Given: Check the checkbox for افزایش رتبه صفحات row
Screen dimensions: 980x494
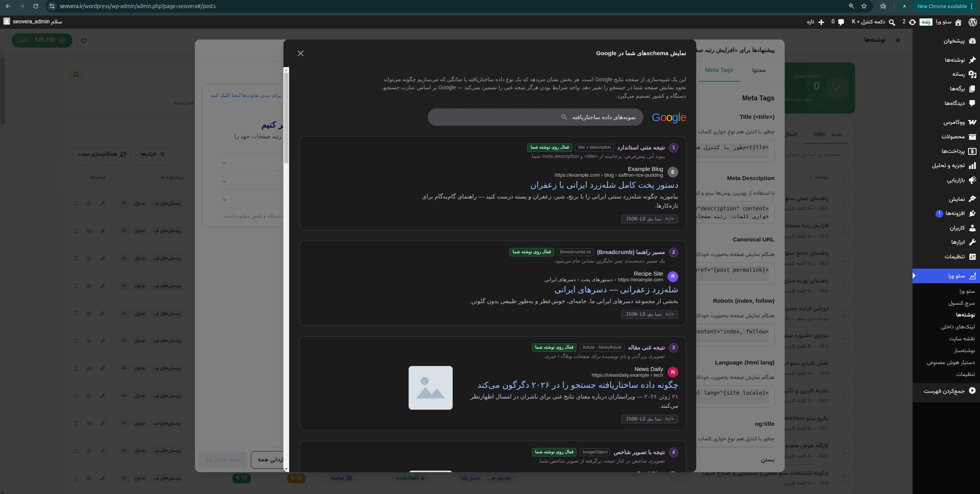Looking at the screenshot, I should [847, 231].
